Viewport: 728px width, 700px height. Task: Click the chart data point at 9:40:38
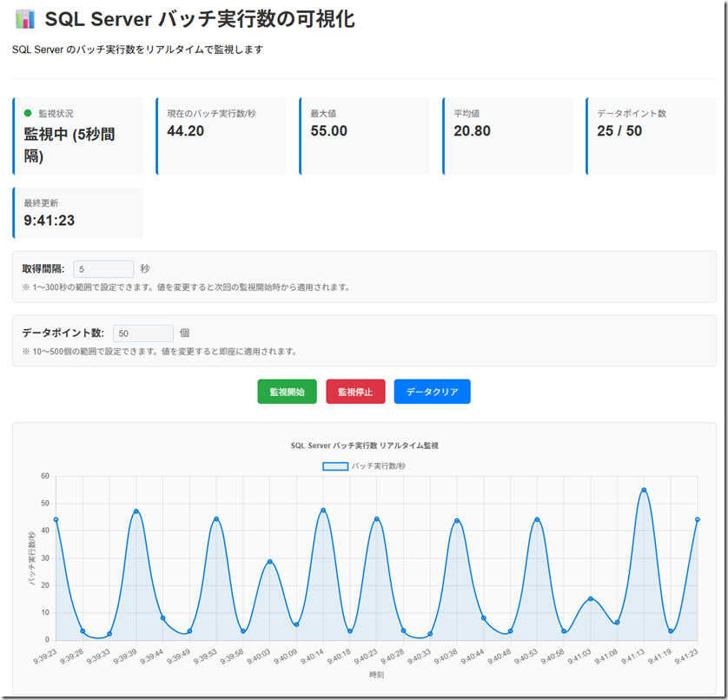point(457,521)
